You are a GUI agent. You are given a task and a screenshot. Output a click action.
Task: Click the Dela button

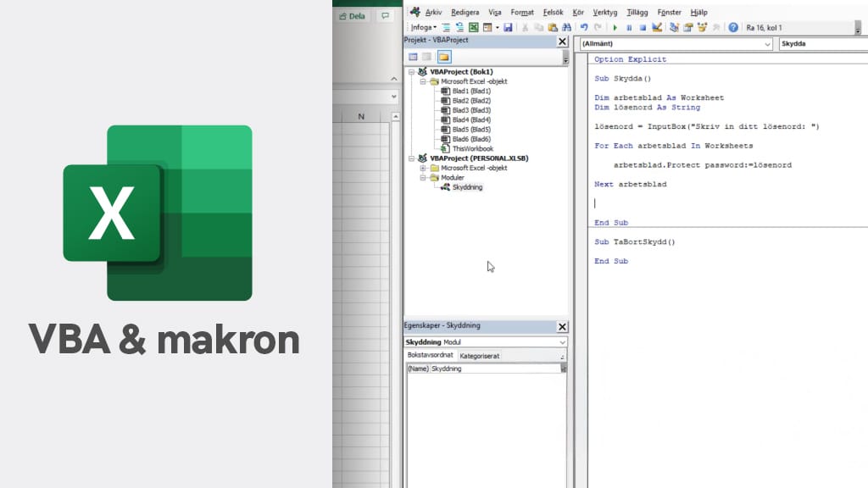352,15
